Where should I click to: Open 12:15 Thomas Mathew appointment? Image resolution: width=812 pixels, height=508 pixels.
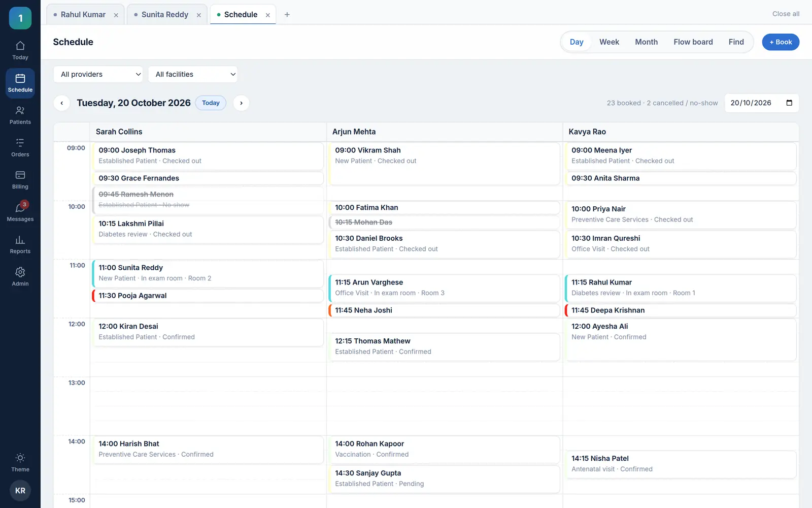click(444, 347)
